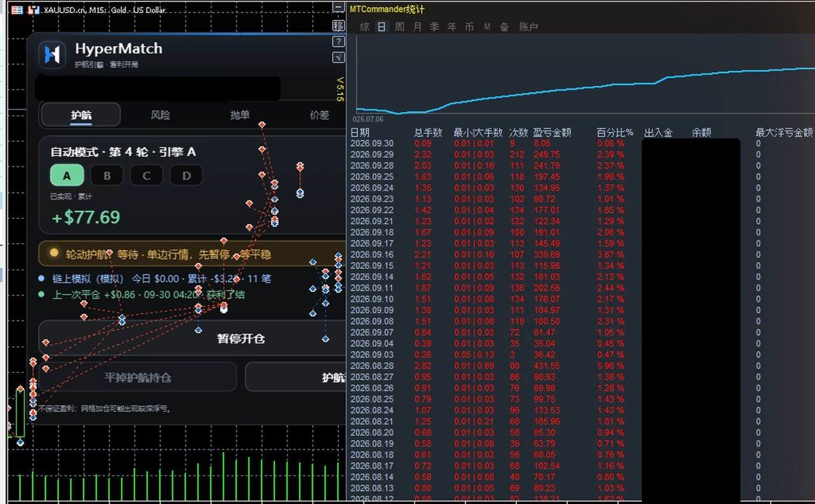
Task: Open the M tab in MTCommander statistics
Action: point(487,27)
